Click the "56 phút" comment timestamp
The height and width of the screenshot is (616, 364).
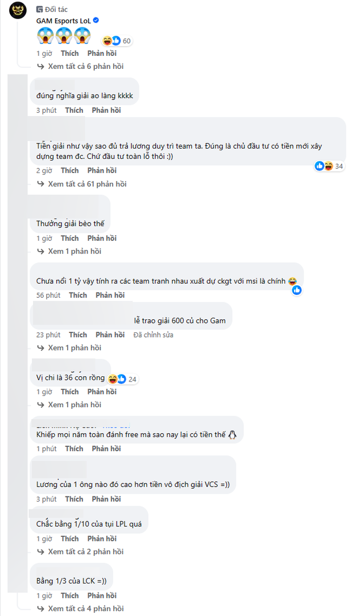pos(48,295)
